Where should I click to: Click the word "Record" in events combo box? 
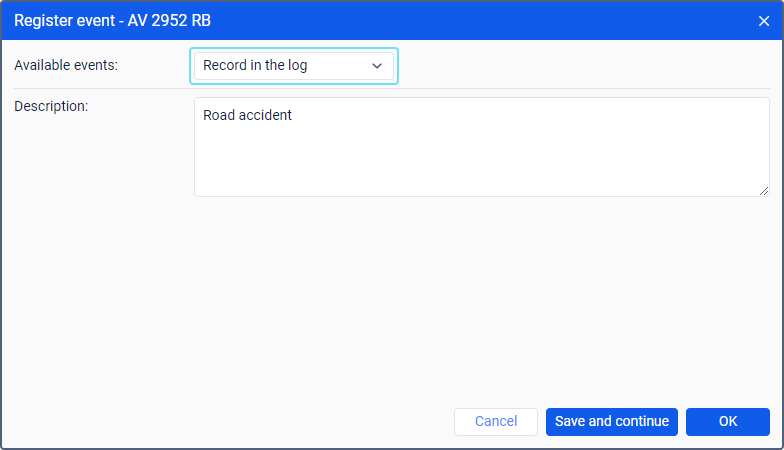(225, 66)
